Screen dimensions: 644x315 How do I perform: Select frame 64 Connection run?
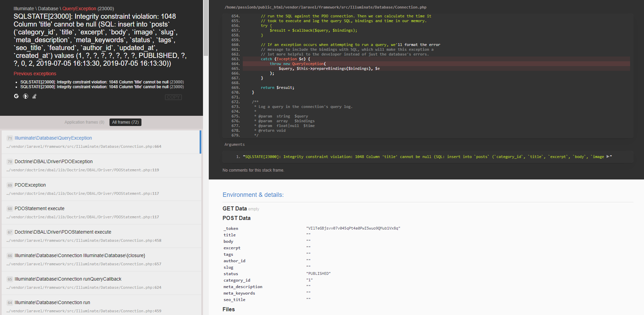click(52, 302)
